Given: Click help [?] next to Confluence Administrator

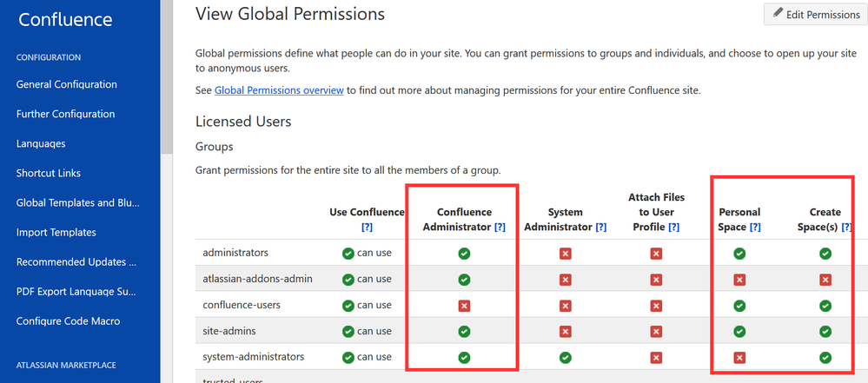Looking at the screenshot, I should coord(500,227).
